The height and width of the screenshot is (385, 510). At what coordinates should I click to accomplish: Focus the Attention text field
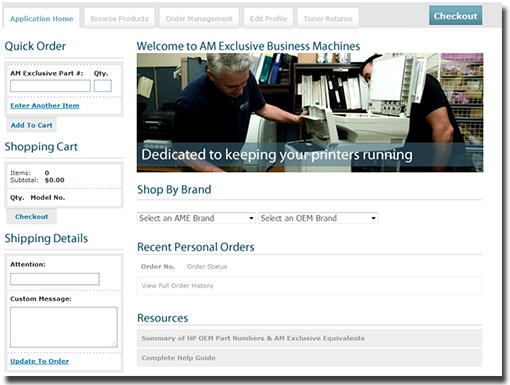click(x=55, y=279)
